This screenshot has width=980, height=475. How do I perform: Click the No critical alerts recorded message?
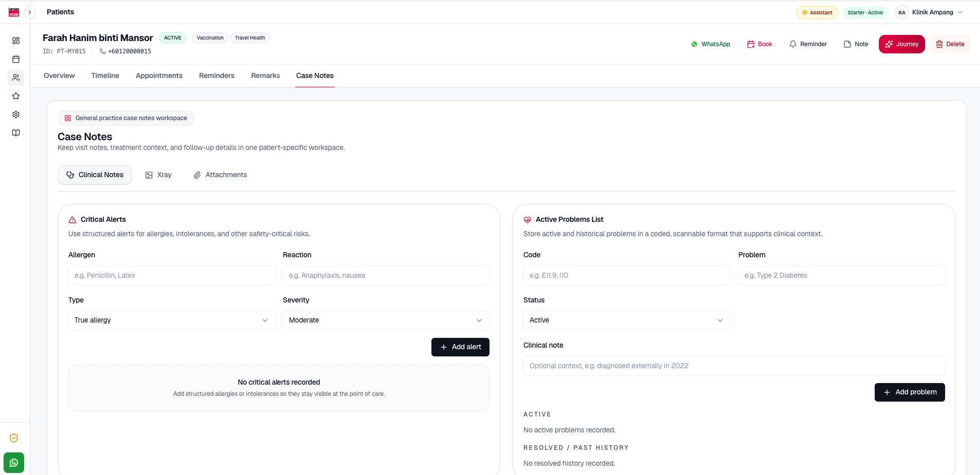point(279,382)
